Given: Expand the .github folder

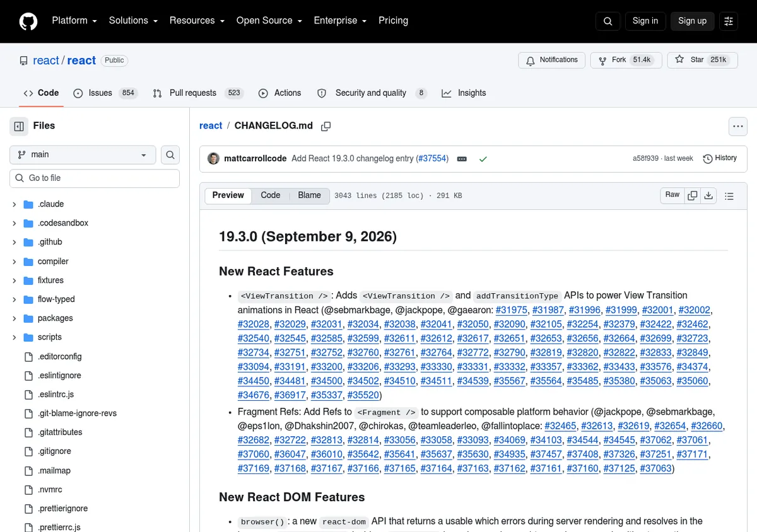Looking at the screenshot, I should pos(14,242).
